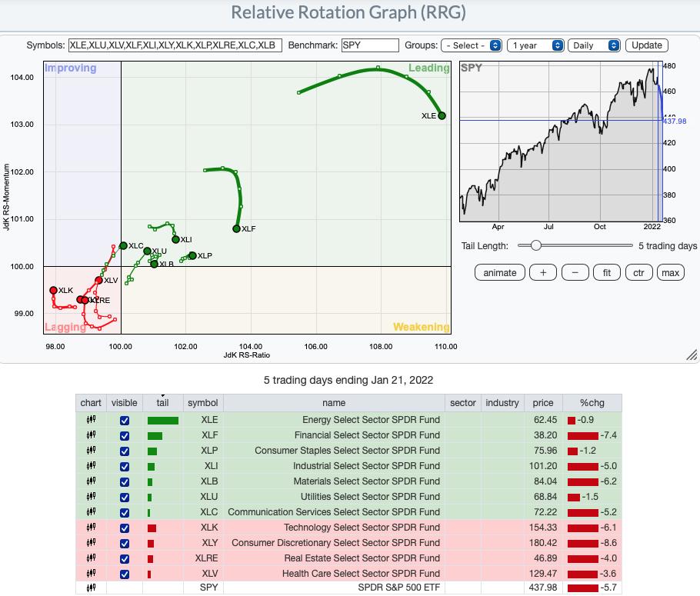The width and height of the screenshot is (700, 596).
Task: Click the plus zoom button
Action: pyautogui.click(x=543, y=272)
